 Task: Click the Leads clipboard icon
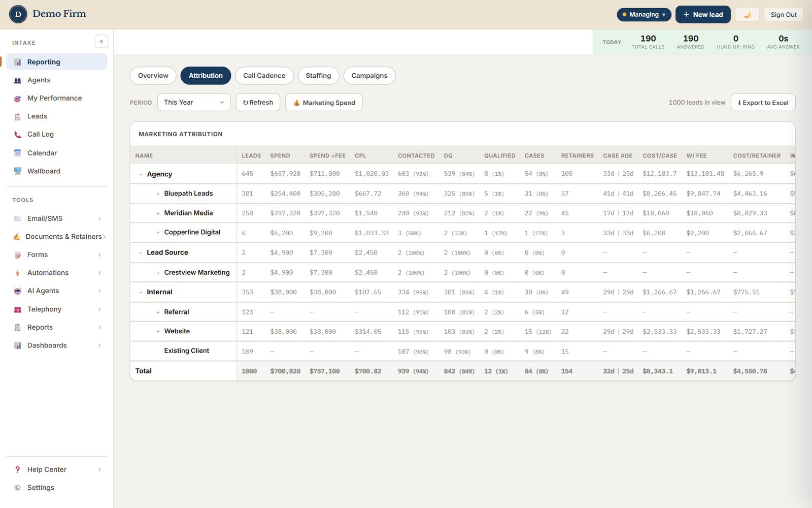[18, 116]
